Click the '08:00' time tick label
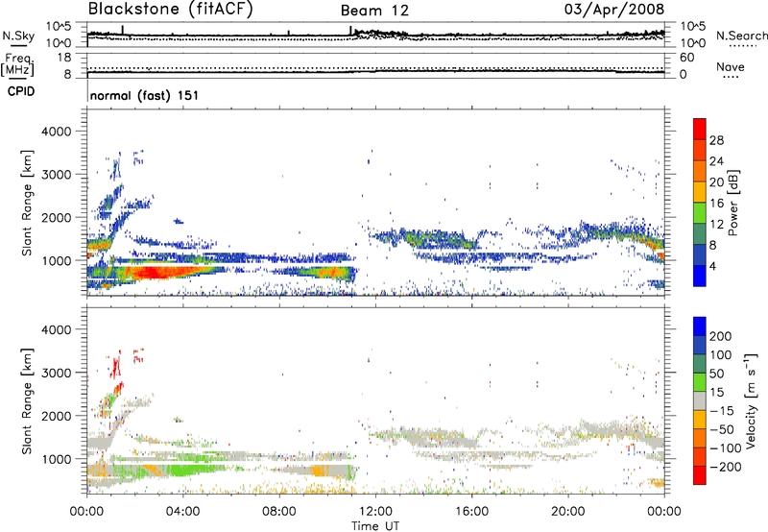Screen dimensions: 768x532 point(279,512)
